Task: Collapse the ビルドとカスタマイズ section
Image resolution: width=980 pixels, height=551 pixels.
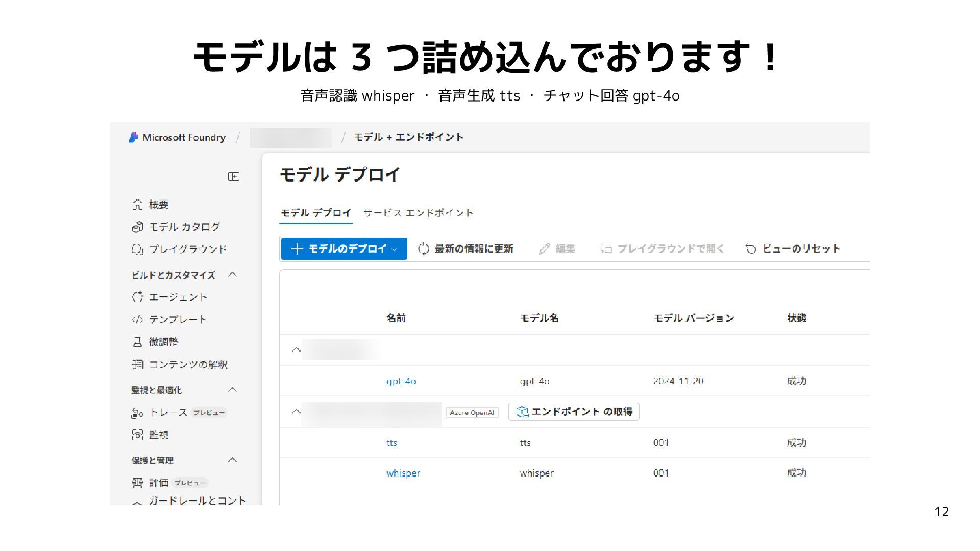Action: tap(232, 274)
